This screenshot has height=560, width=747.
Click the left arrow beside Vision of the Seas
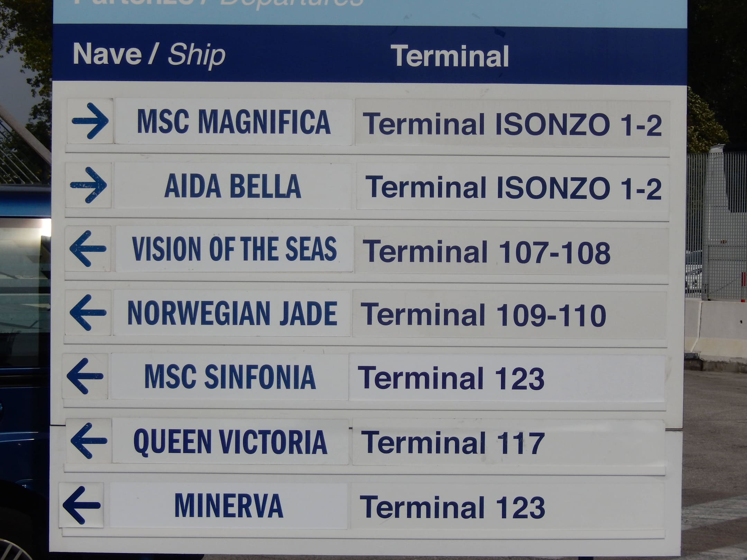(88, 249)
